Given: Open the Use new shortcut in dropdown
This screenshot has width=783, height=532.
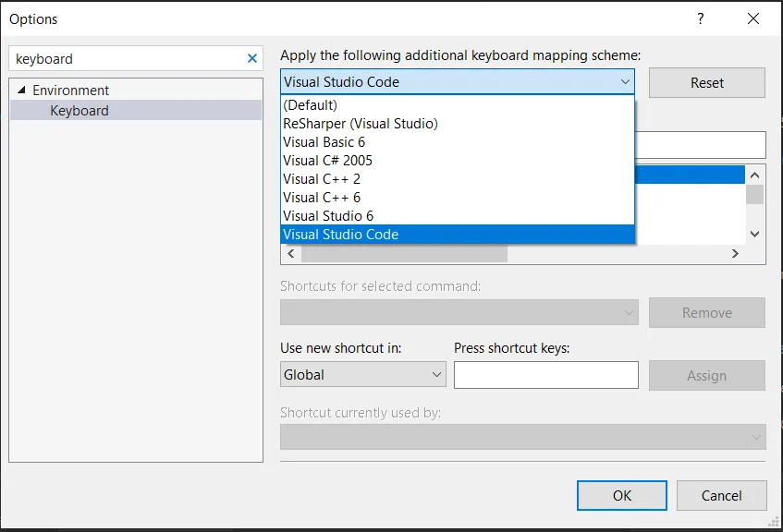Looking at the screenshot, I should point(439,375).
